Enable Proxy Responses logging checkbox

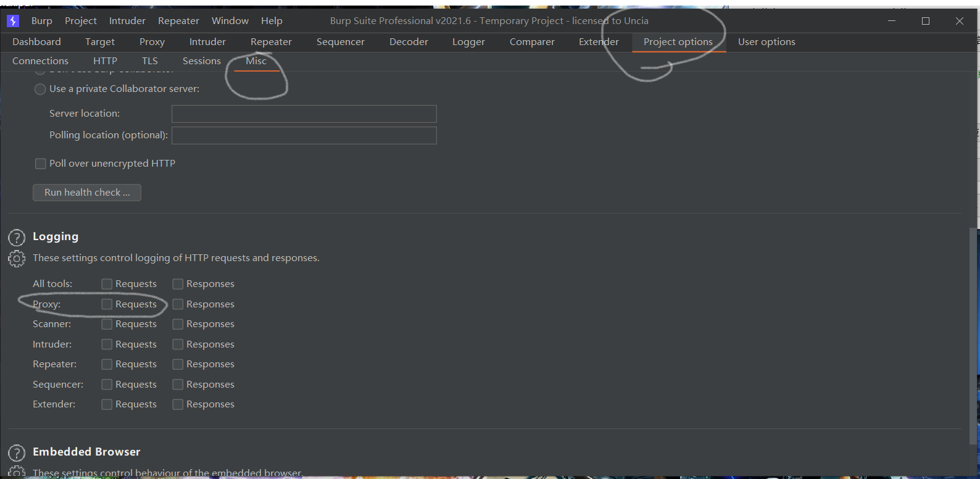click(x=178, y=304)
